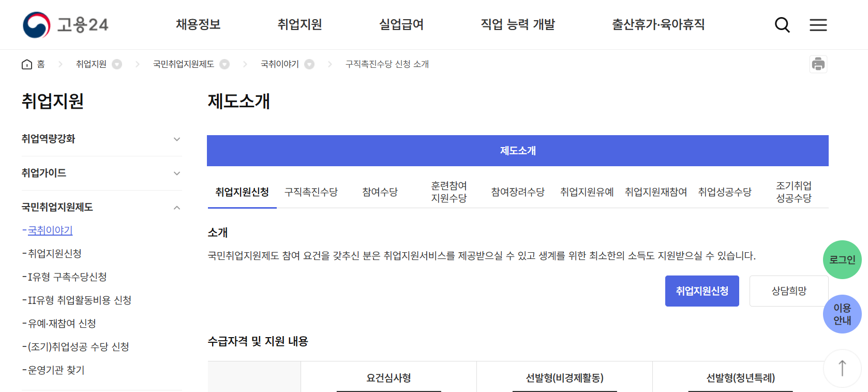Image resolution: width=868 pixels, height=392 pixels.
Task: Collapse 국민취업지원제도 sidebar section
Action: (101, 207)
